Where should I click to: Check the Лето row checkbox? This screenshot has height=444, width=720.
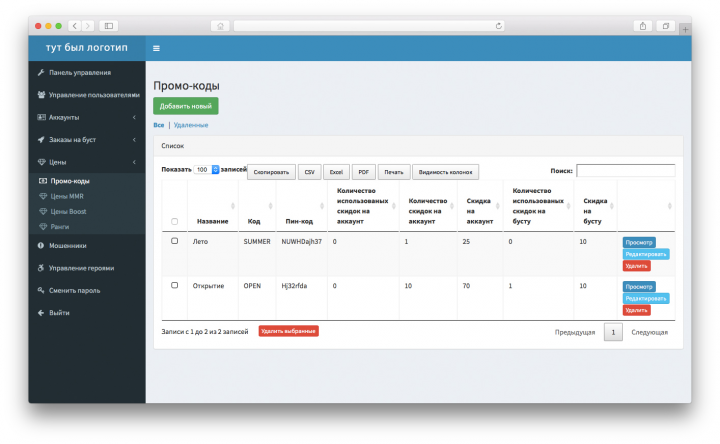[x=174, y=241]
